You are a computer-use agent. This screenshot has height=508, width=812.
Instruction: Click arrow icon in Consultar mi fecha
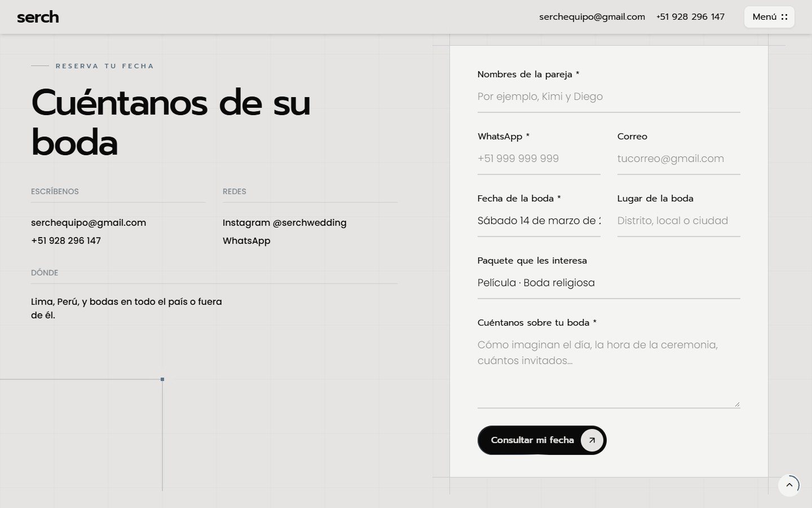[x=592, y=440]
